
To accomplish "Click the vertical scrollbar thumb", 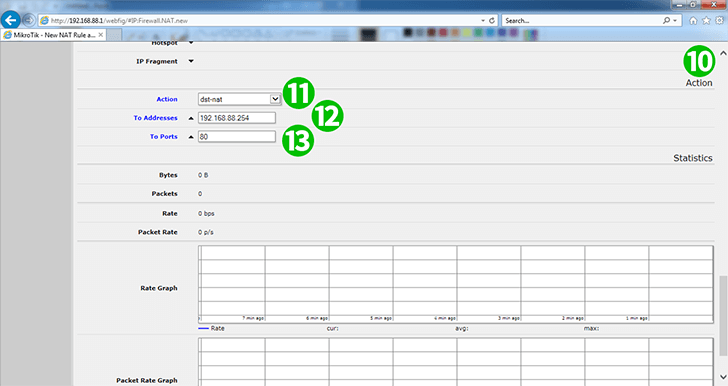I will (x=723, y=315).
